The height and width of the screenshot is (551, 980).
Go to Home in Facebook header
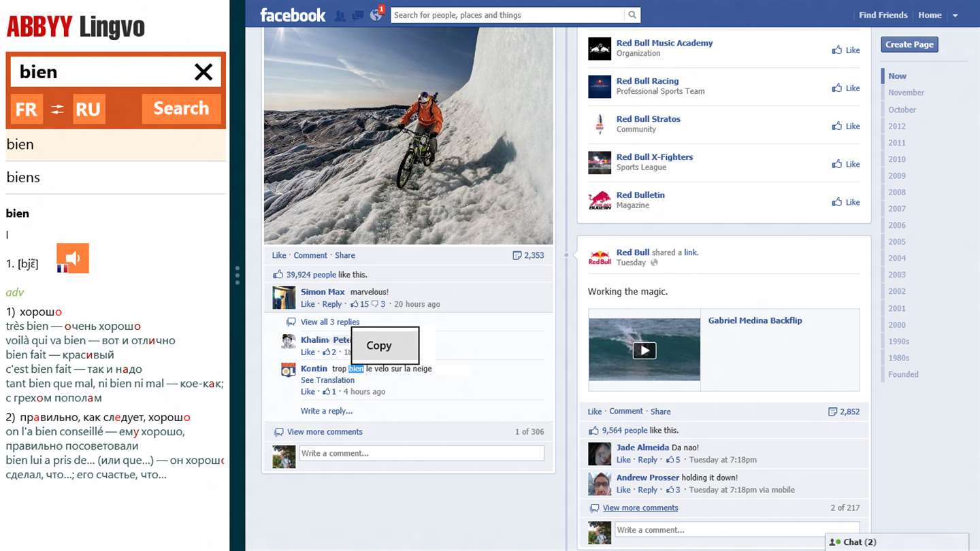coord(930,15)
